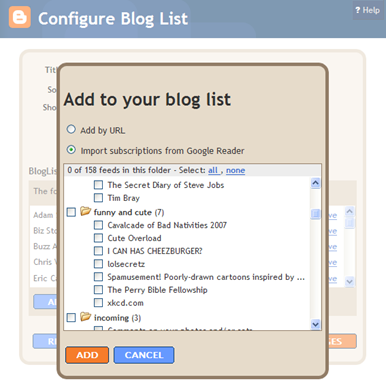
Task: Tick the Cute Overload checkbox
Action: [x=98, y=238]
